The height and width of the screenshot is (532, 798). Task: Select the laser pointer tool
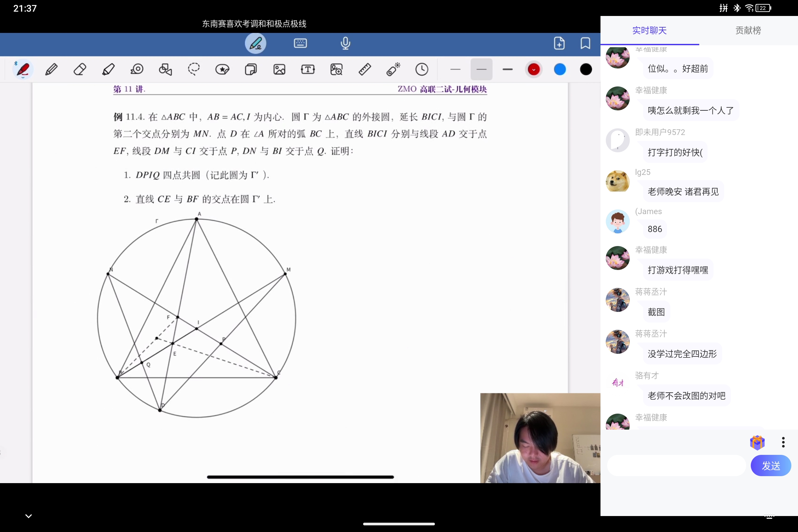(x=393, y=69)
